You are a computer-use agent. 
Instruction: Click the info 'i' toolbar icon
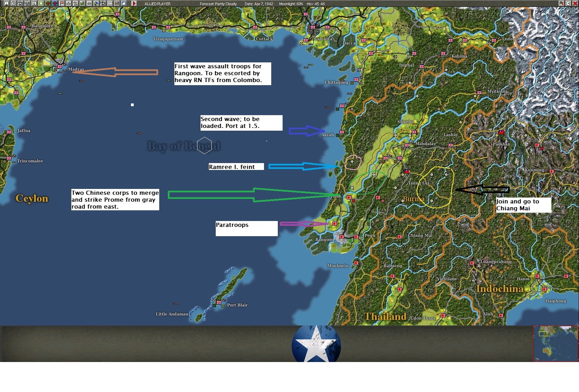tap(34, 3)
